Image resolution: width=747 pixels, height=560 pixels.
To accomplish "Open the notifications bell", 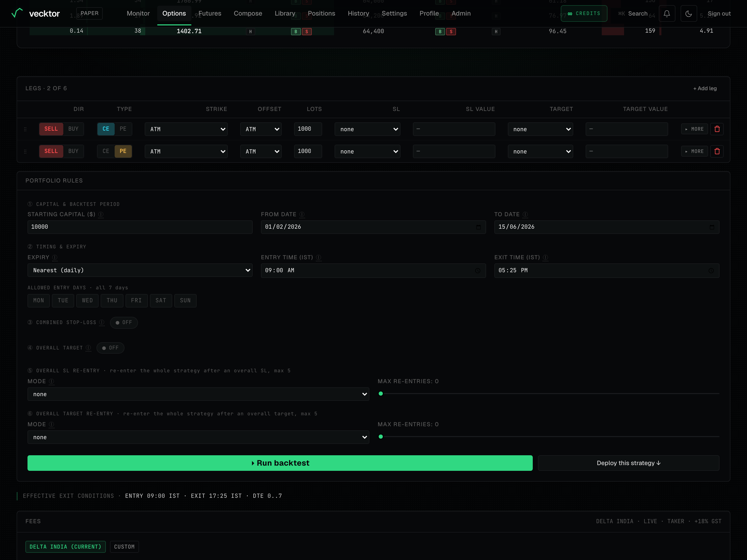I will coord(667,13).
